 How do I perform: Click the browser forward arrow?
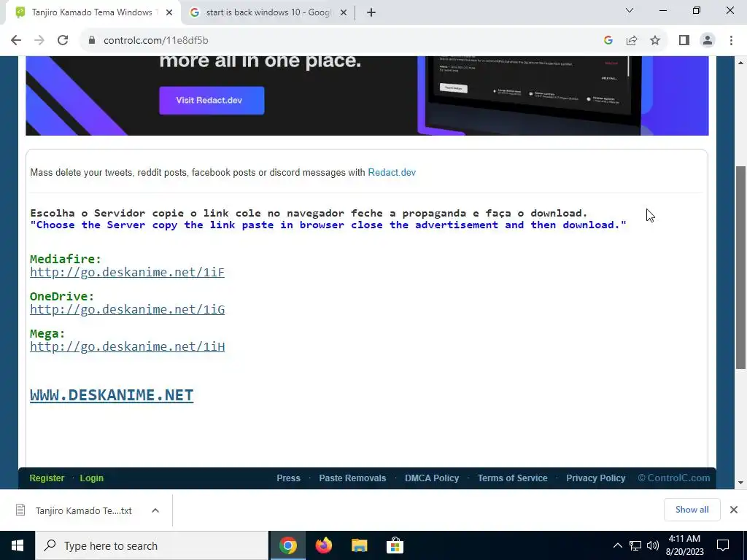tap(39, 41)
